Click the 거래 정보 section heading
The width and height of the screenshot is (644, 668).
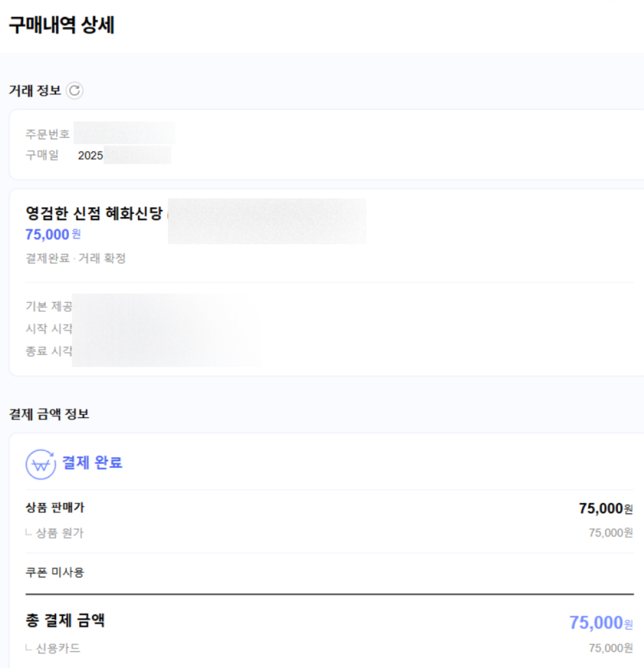tap(35, 91)
